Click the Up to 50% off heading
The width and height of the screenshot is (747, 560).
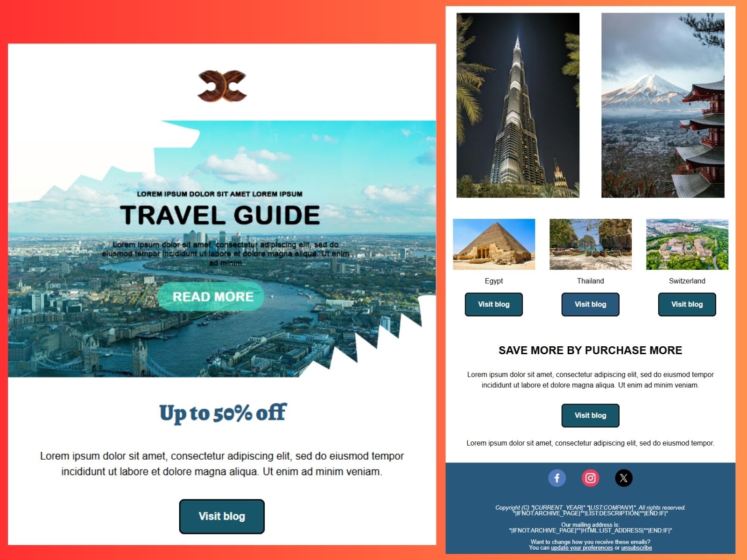pyautogui.click(x=223, y=413)
